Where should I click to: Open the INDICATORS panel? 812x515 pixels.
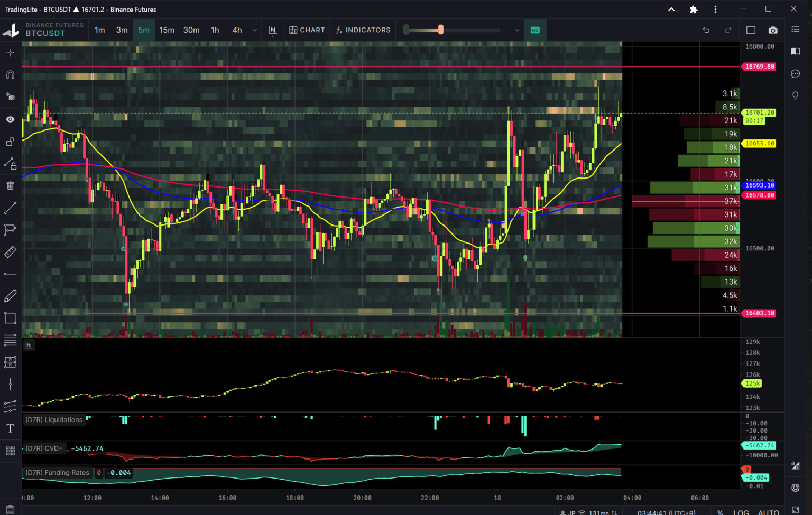pos(363,30)
